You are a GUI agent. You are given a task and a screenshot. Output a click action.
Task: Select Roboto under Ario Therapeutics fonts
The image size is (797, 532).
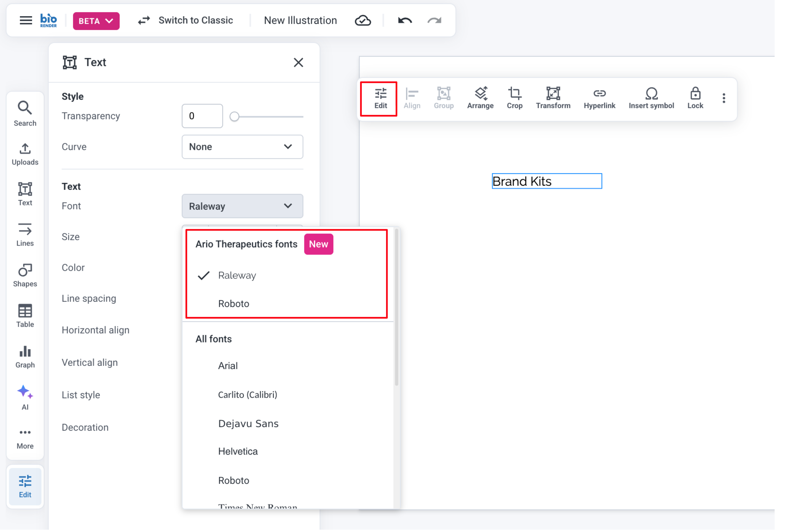coord(233,304)
